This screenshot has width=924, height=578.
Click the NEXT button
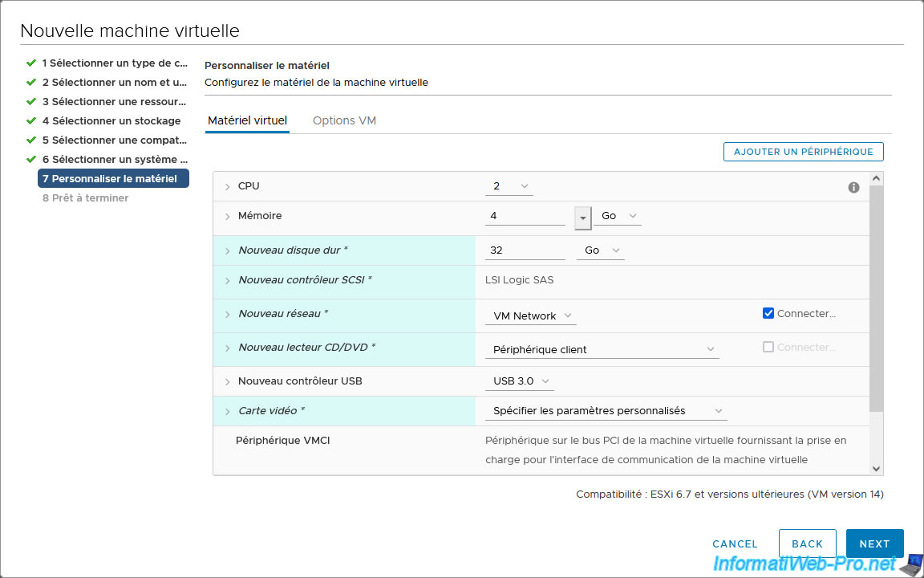pos(874,544)
